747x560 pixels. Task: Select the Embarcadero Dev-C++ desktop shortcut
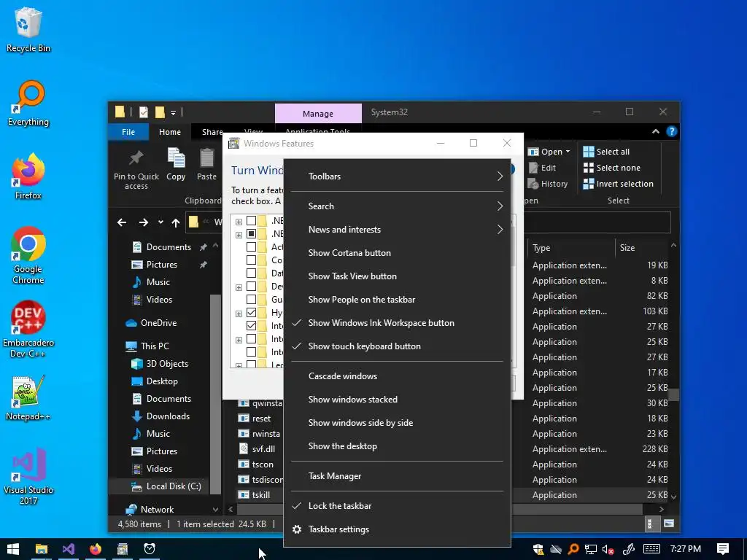click(28, 329)
